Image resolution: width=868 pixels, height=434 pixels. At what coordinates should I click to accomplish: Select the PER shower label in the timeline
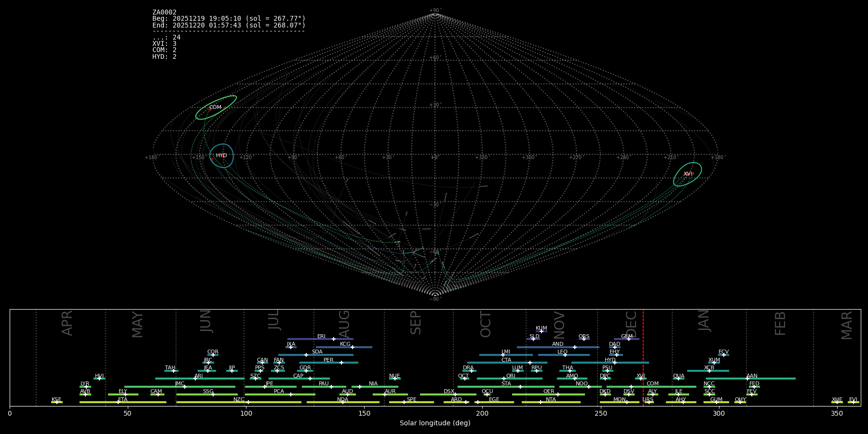328,360
